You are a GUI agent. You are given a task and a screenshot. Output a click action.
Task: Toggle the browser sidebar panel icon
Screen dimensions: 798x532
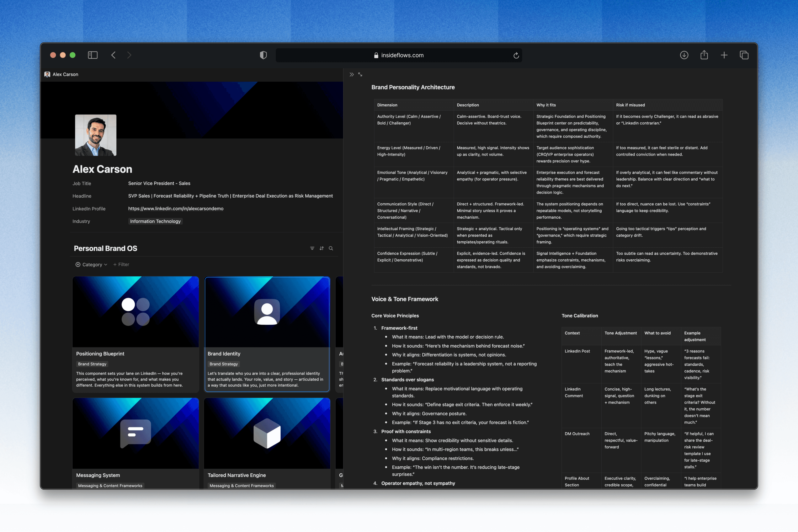(93, 55)
